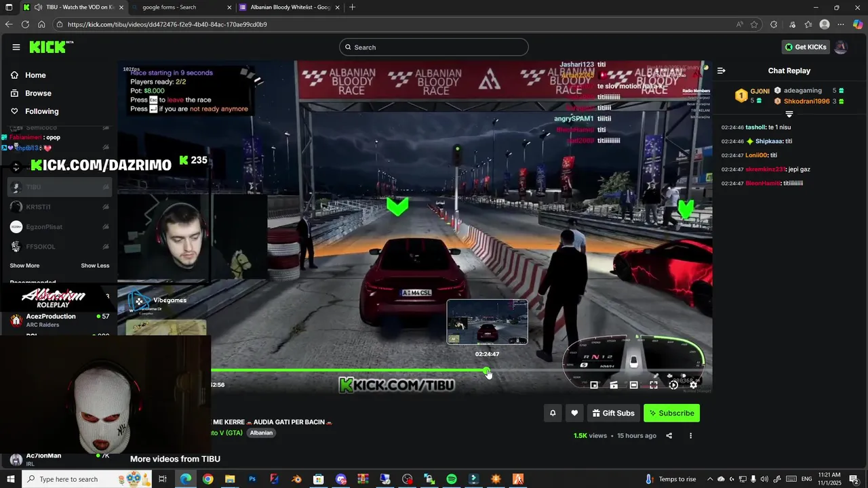Open playback speed circular icon
Screen dimensions: 868x488
point(673,385)
